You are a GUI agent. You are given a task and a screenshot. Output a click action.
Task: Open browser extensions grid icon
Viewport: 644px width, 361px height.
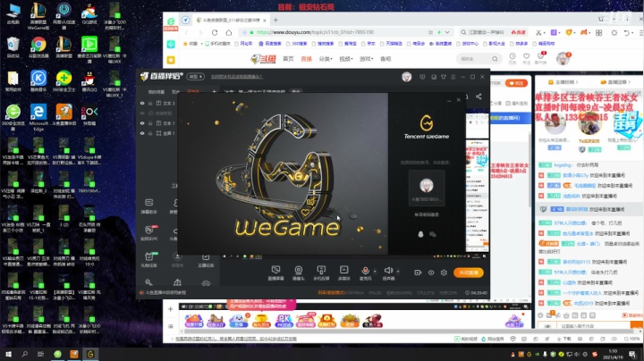[598, 32]
